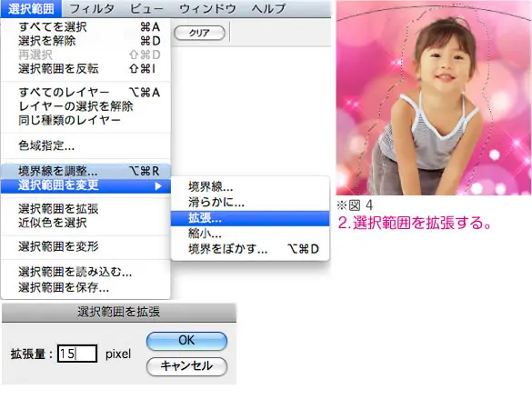Expand the 選択範囲を変更 submenu arrow
The height and width of the screenshot is (419, 532).
point(158,185)
